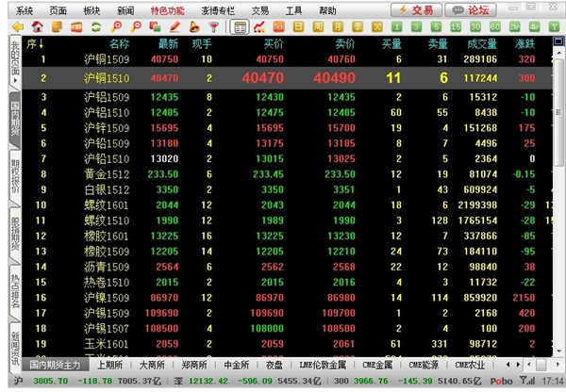Switch to the 大商所 tab

[152, 365]
